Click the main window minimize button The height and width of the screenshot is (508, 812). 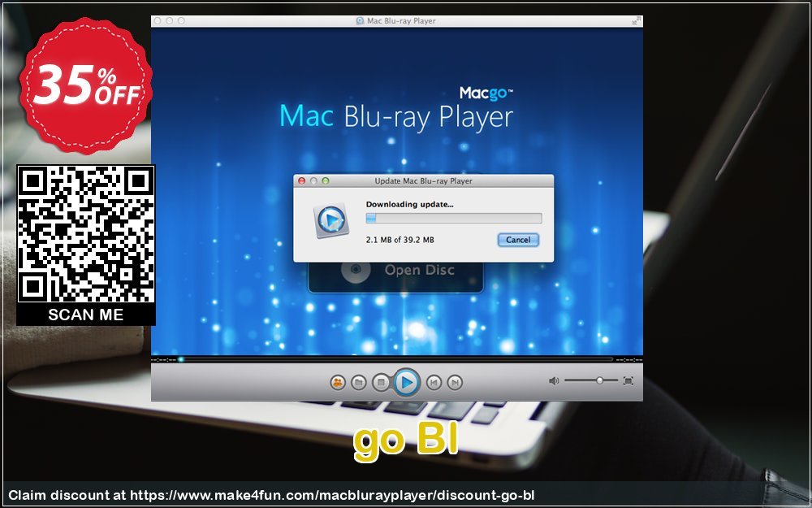(x=170, y=21)
